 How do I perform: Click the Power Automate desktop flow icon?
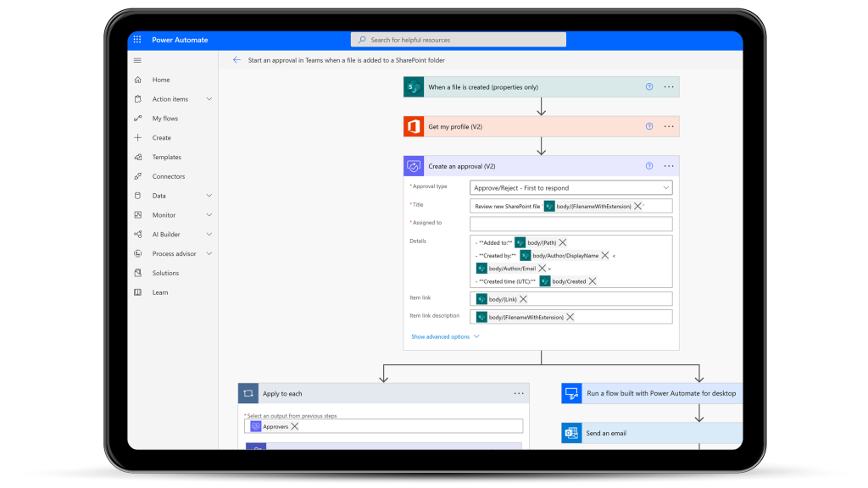571,393
